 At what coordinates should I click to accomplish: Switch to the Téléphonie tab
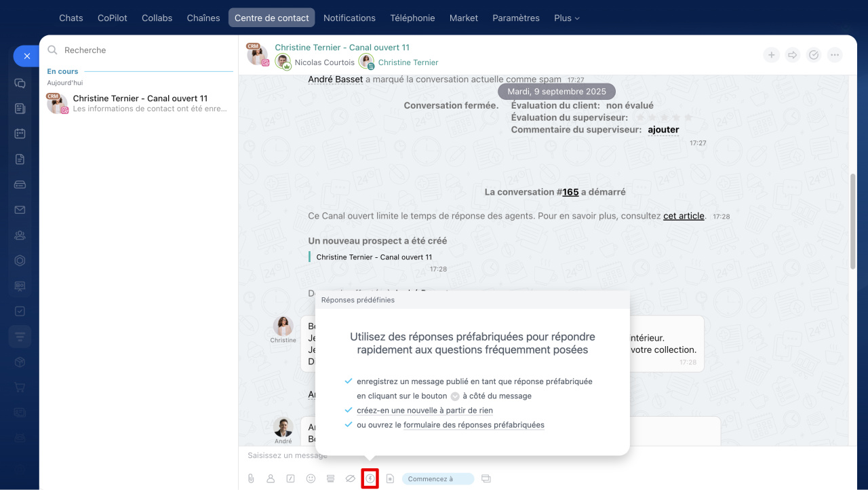click(412, 18)
